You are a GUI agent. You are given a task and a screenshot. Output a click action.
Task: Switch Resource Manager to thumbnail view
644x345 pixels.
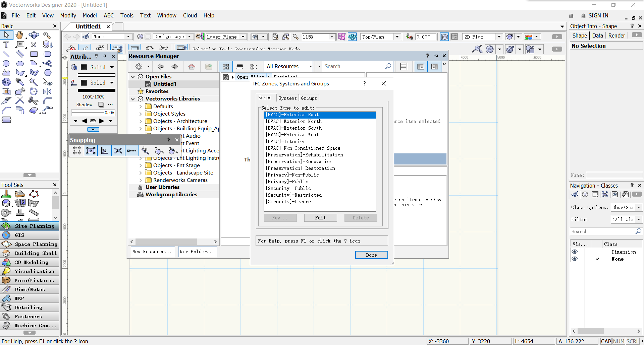point(226,67)
